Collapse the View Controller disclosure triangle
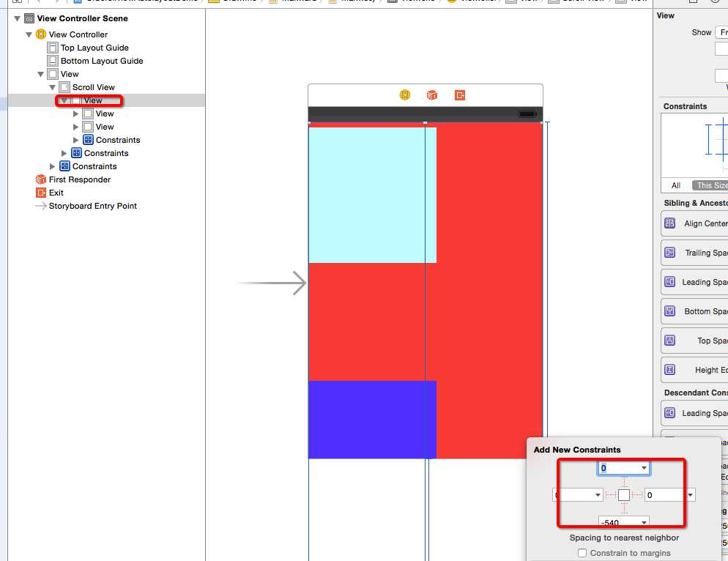The height and width of the screenshot is (561, 728). 29,35
